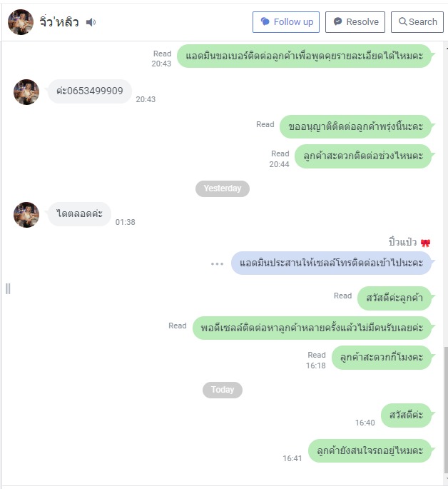Click the Follow up button
The height and width of the screenshot is (489, 448).
tap(285, 22)
